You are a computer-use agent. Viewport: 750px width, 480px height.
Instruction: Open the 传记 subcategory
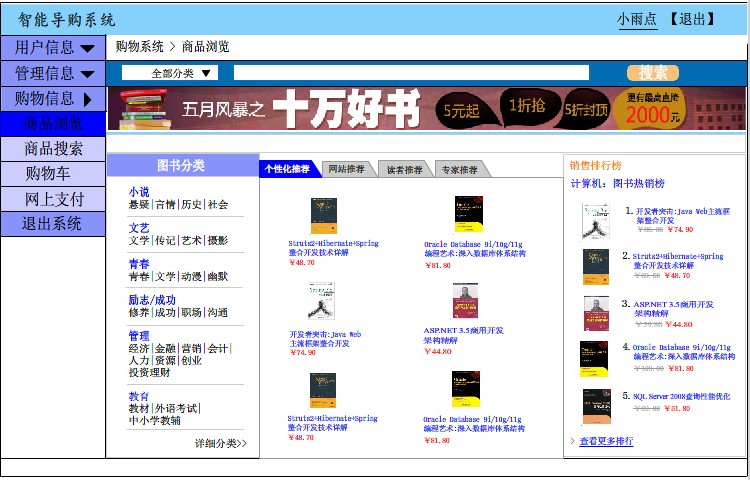pos(165,240)
